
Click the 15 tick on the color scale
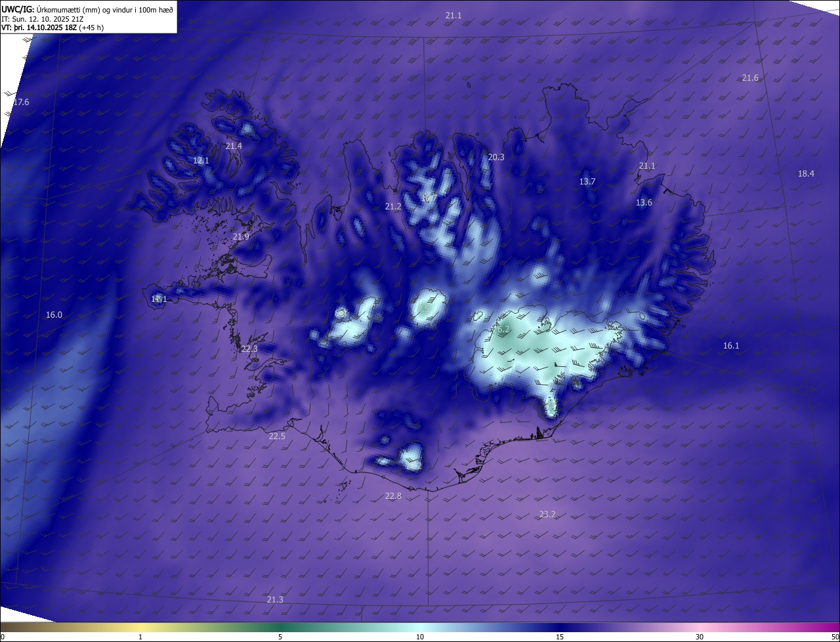560,637
